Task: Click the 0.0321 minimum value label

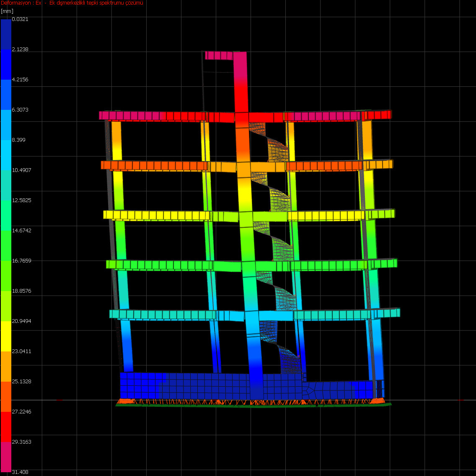Action: click(20, 19)
